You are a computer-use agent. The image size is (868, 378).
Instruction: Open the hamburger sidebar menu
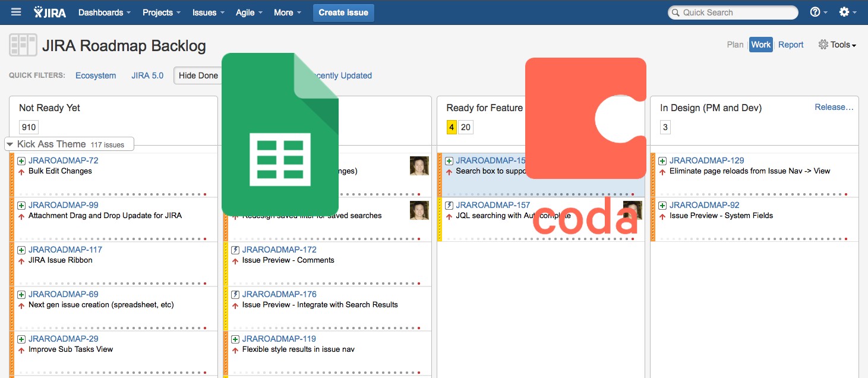[16, 12]
